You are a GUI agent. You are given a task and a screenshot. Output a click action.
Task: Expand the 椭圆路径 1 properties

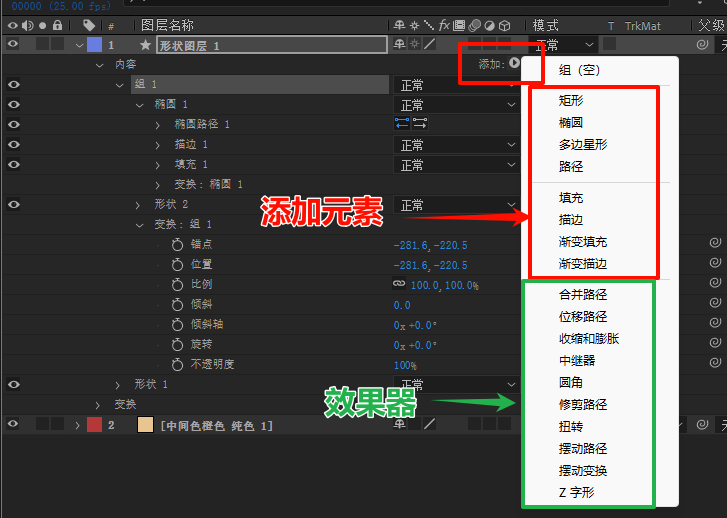[x=158, y=125]
